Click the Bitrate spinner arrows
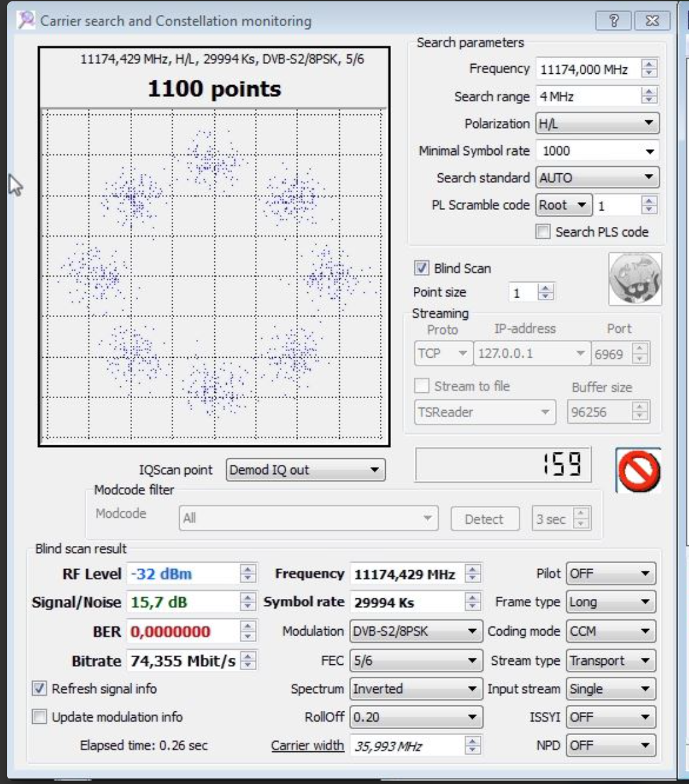689x784 pixels. pos(248,660)
